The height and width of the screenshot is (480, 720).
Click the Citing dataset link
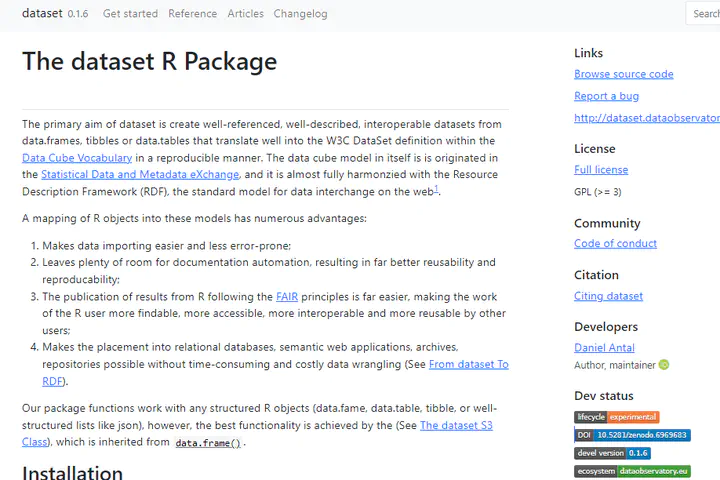(608, 296)
